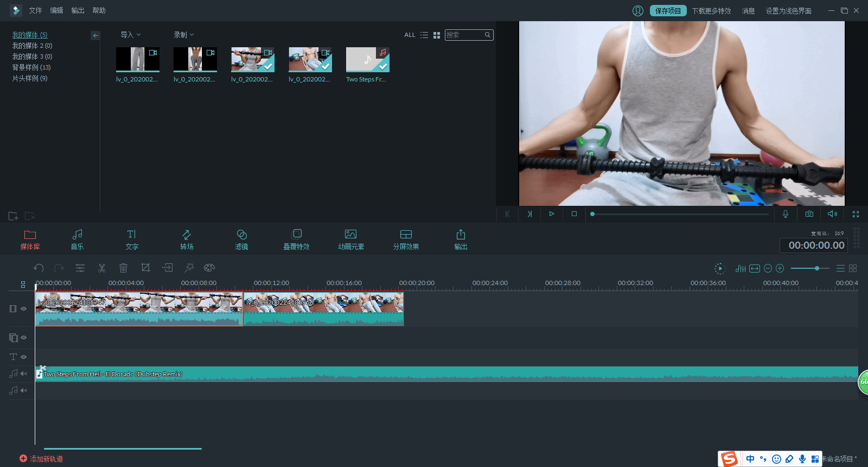This screenshot has width=868, height=467.
Task: Select the split scissors tool
Action: [101, 268]
